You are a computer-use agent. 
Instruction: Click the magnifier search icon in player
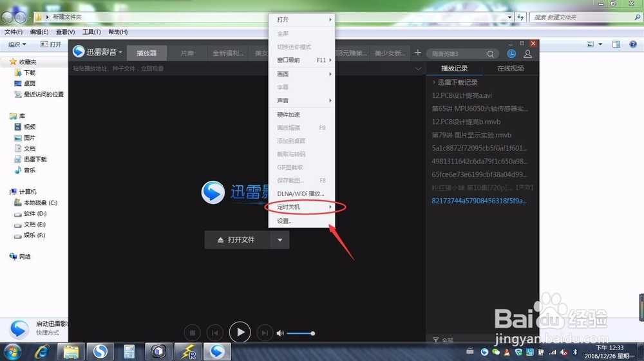(x=490, y=54)
